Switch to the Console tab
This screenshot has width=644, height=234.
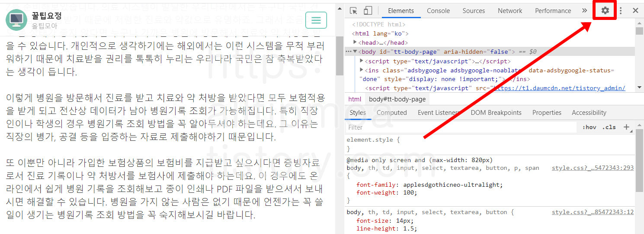[x=439, y=11]
